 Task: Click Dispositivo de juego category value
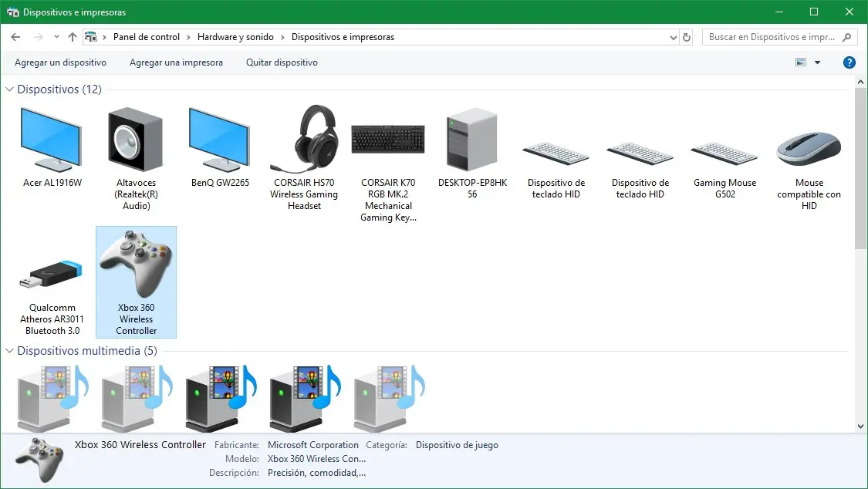tap(457, 445)
